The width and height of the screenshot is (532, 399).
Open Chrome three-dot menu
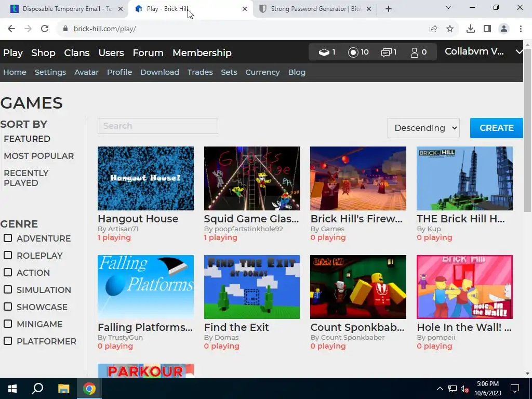(x=521, y=29)
